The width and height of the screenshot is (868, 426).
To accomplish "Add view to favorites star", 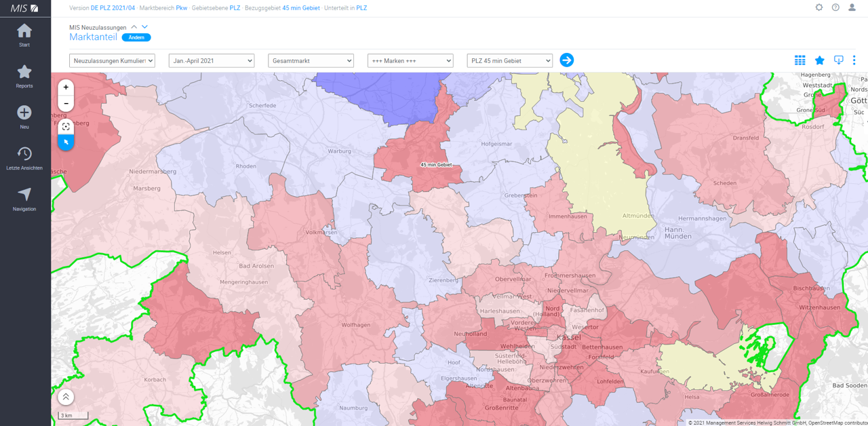I will 819,60.
